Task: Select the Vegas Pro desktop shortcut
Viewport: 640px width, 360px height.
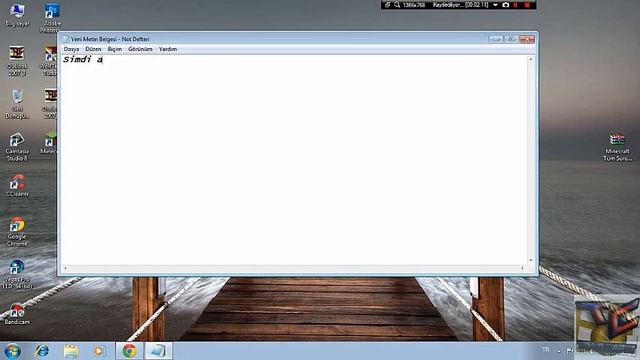Action: coord(17,274)
